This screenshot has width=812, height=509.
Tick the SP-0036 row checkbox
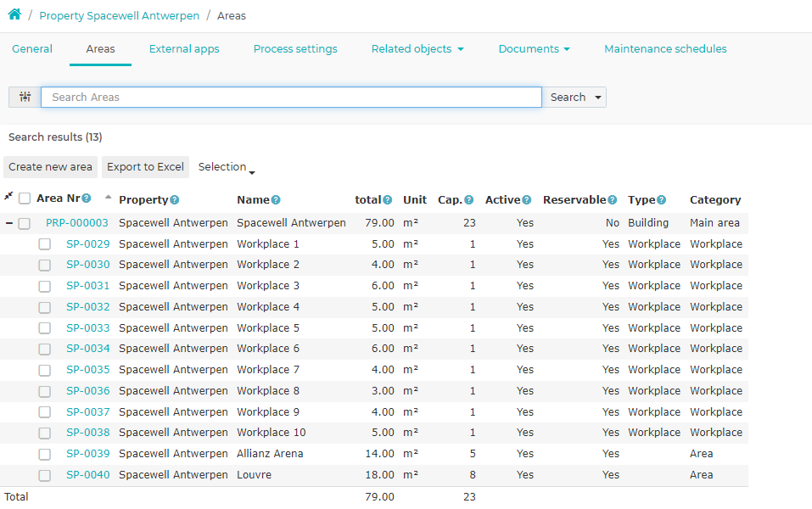click(44, 391)
